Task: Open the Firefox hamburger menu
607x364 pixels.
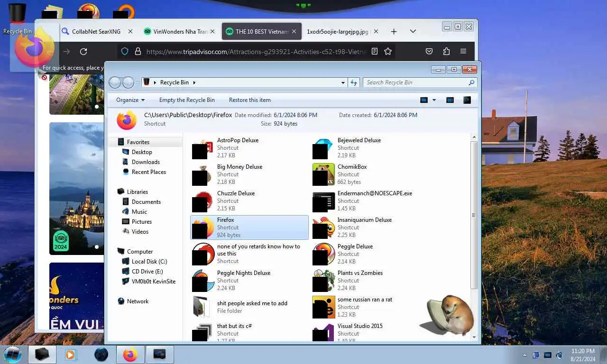Action: (463, 52)
